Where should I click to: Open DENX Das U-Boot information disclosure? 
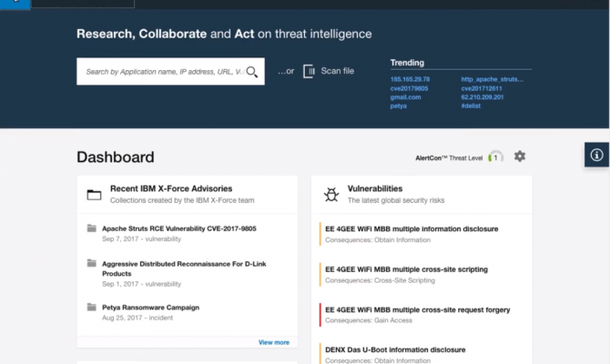[395, 349]
